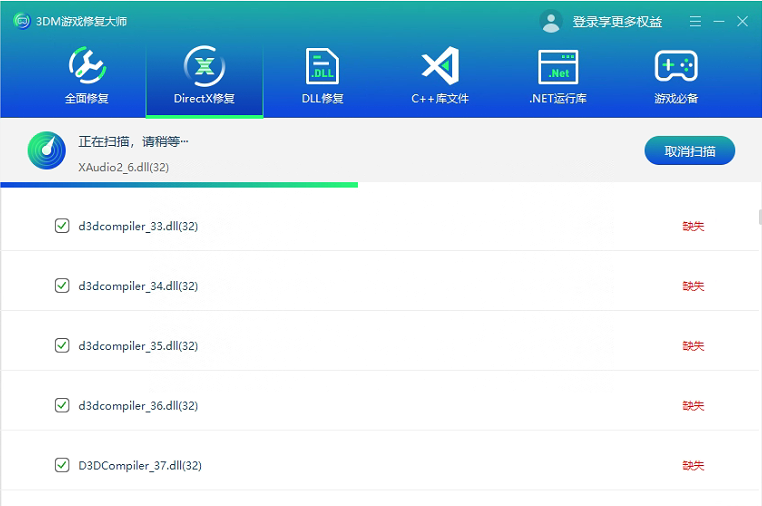This screenshot has height=506, width=762.
Task: Toggle the d3dcompiler_34.dll checkbox
Action: pos(62,286)
